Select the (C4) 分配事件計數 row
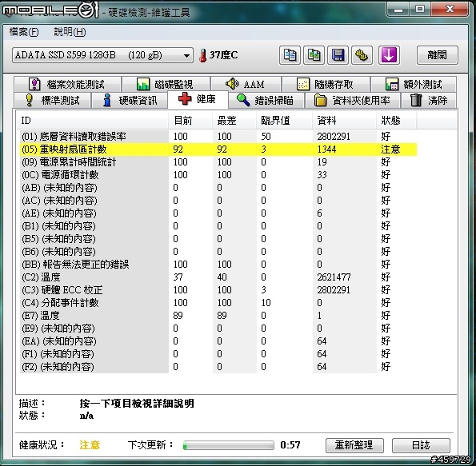This screenshot has width=476, height=466. 218,303
